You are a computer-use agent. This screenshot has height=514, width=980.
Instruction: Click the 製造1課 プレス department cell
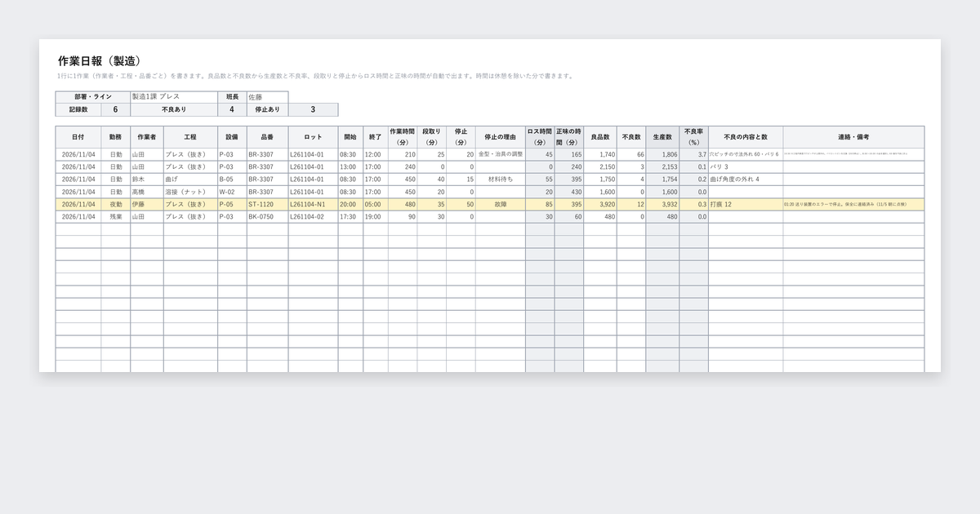(x=175, y=97)
